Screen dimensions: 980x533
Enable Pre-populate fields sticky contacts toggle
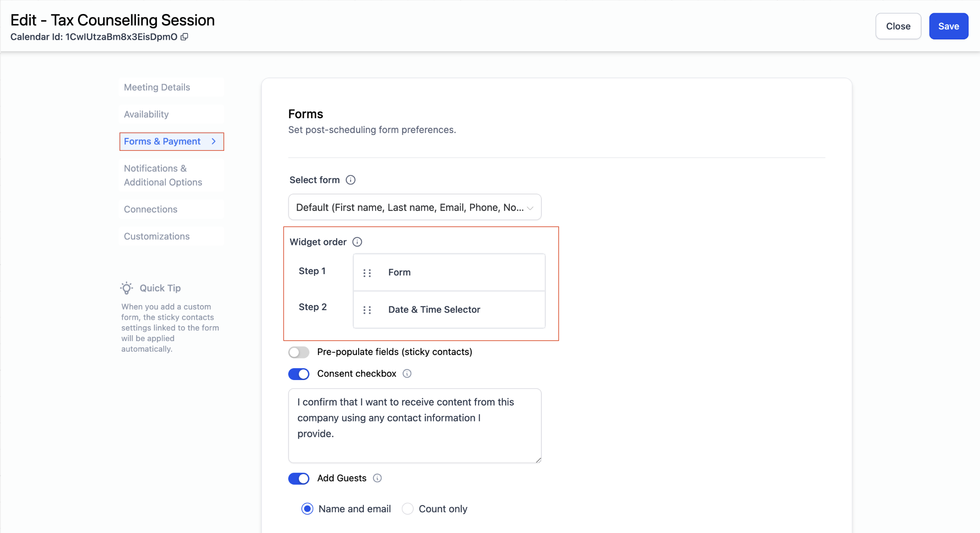point(299,352)
